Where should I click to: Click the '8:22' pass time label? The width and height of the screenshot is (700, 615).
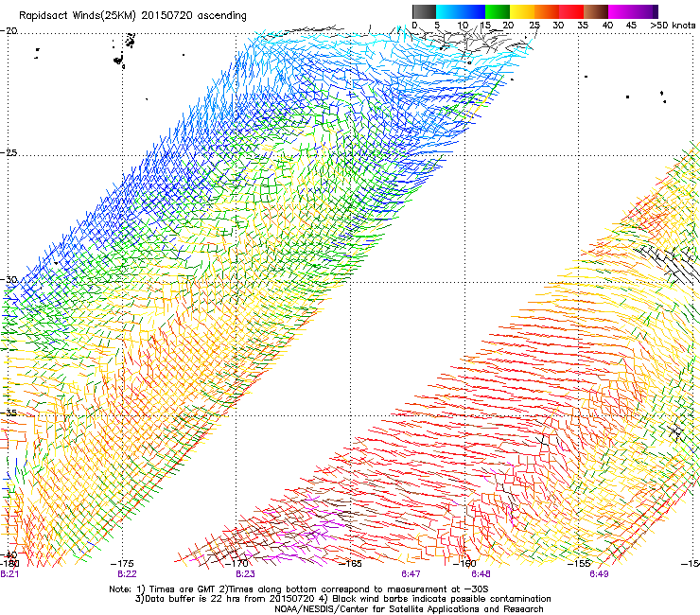coord(127,574)
